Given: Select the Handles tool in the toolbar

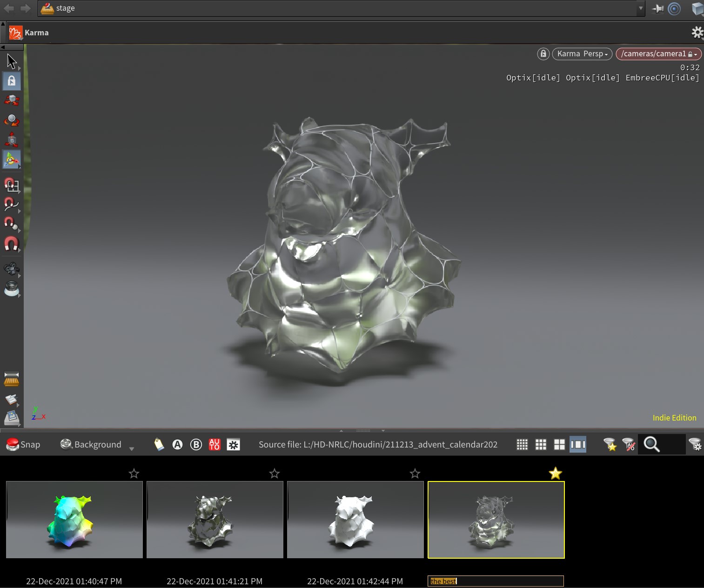Looking at the screenshot, I should [x=11, y=159].
